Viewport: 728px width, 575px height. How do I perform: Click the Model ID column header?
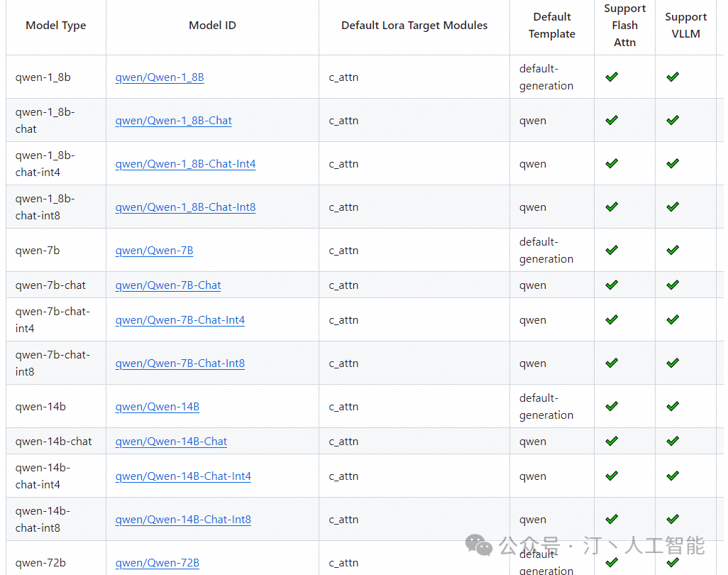[212, 26]
